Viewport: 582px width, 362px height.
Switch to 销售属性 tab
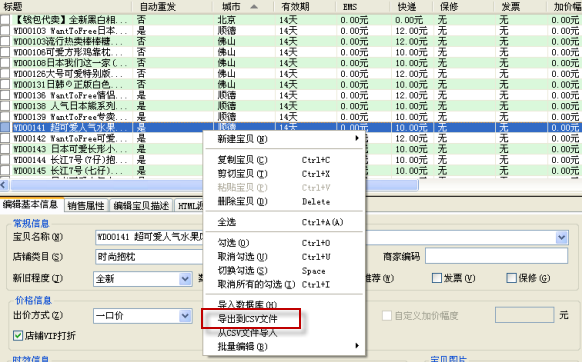[x=86, y=205]
